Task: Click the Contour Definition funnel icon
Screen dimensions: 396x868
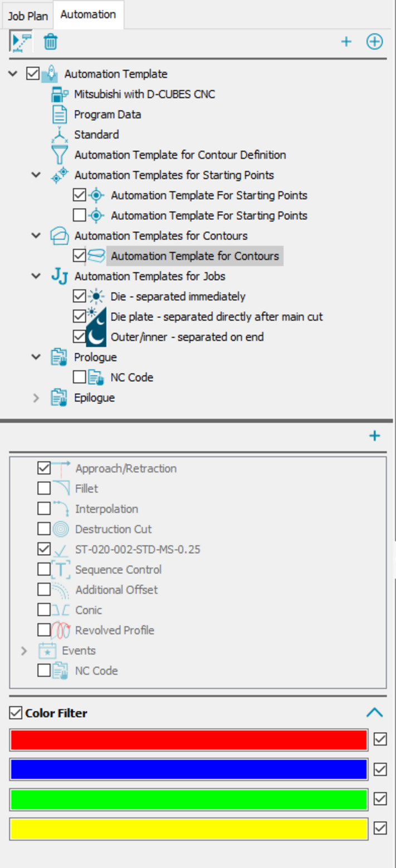Action: (x=60, y=155)
